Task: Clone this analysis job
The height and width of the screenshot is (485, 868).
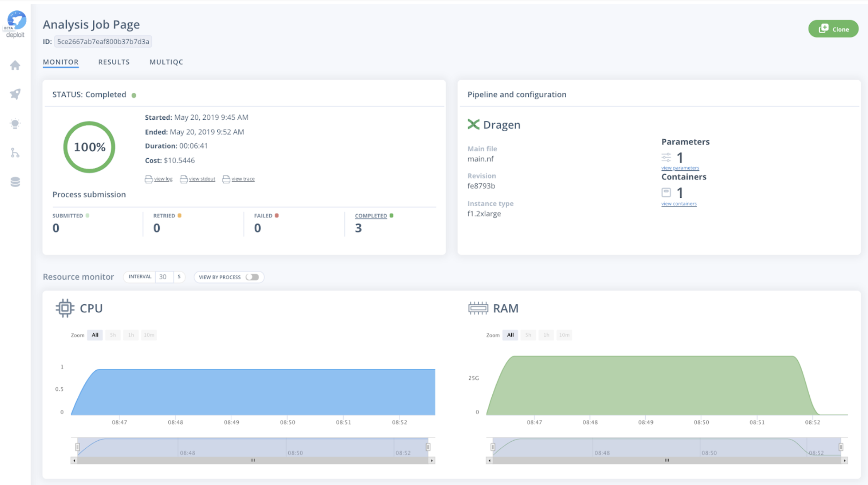Action: (x=833, y=29)
